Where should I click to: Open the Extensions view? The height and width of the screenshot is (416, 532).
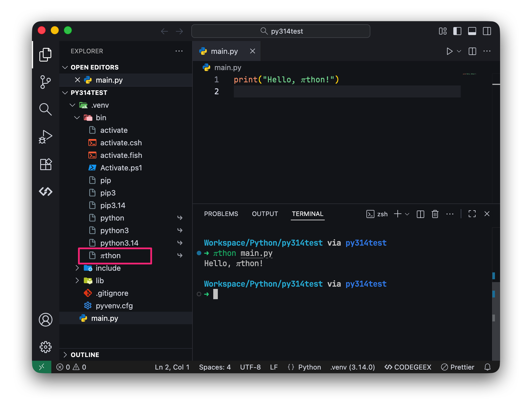tap(45, 164)
